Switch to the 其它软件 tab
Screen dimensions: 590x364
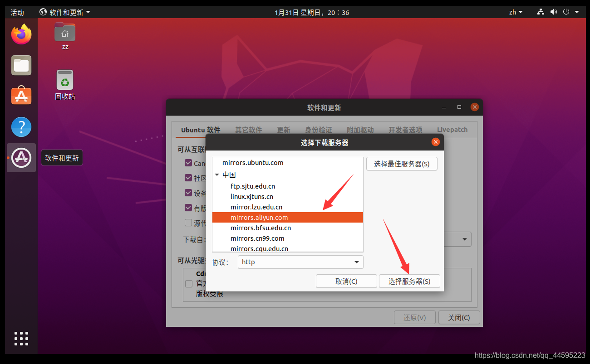coord(249,130)
